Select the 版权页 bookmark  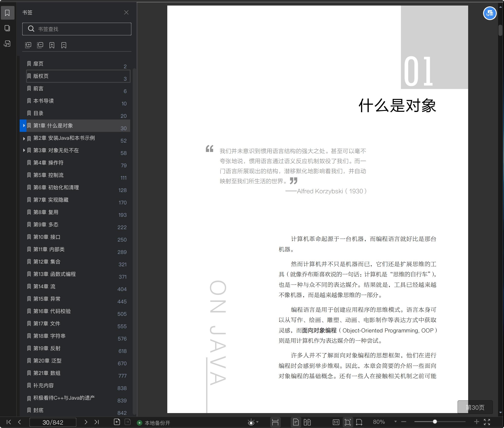point(78,76)
